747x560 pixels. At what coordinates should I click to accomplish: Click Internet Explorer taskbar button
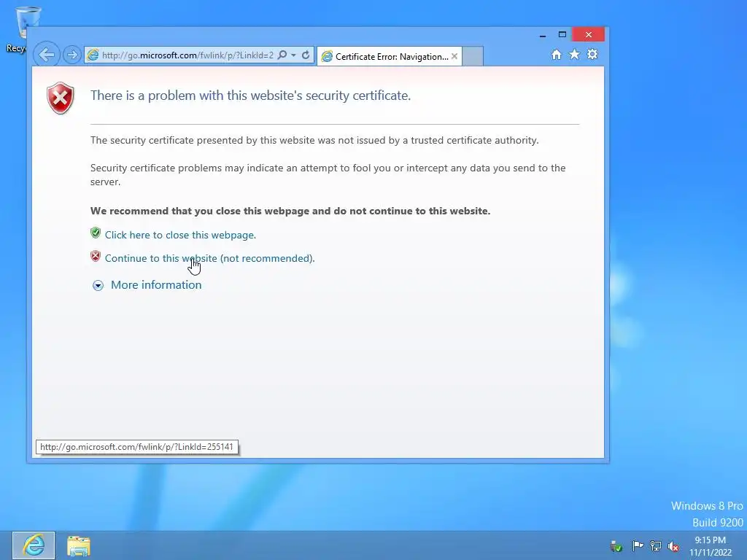point(34,545)
